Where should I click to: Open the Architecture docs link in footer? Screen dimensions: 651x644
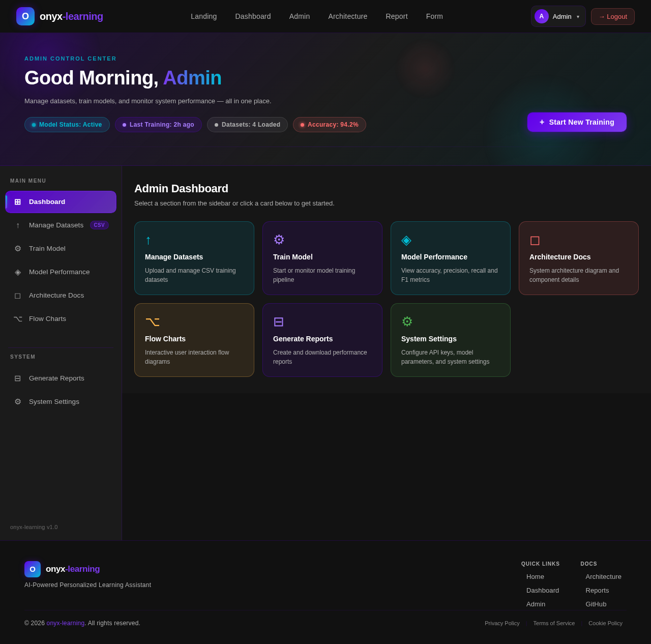pos(604,576)
